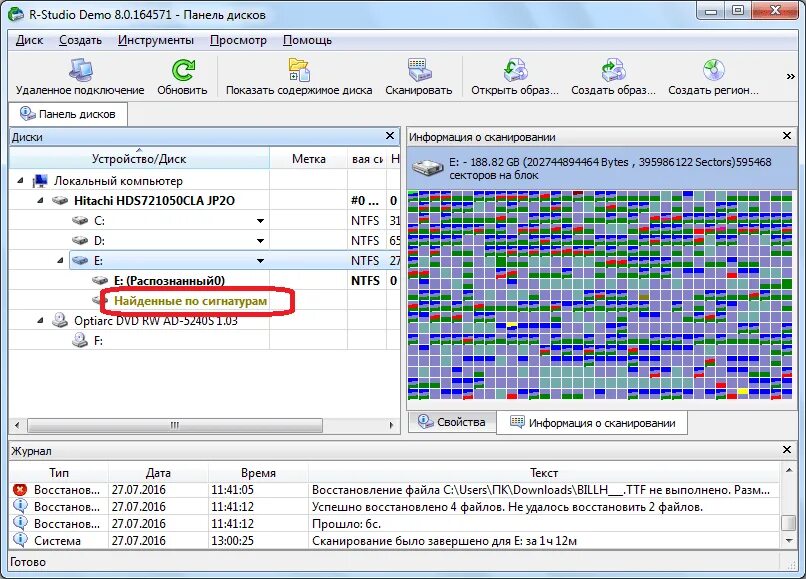The width and height of the screenshot is (806, 579).
Task: Click the E: (Распознанный0) drive icon
Action: pos(100,281)
